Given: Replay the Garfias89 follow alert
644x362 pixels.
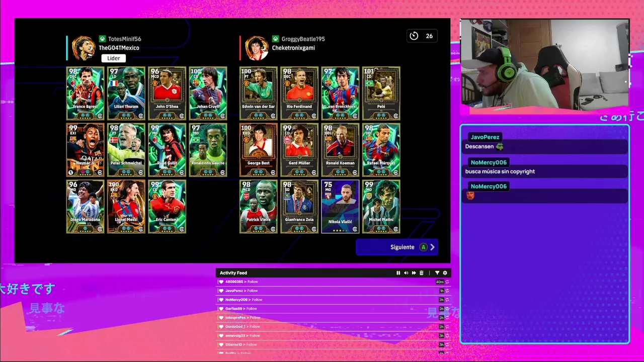Looking at the screenshot, I should (x=447, y=309).
